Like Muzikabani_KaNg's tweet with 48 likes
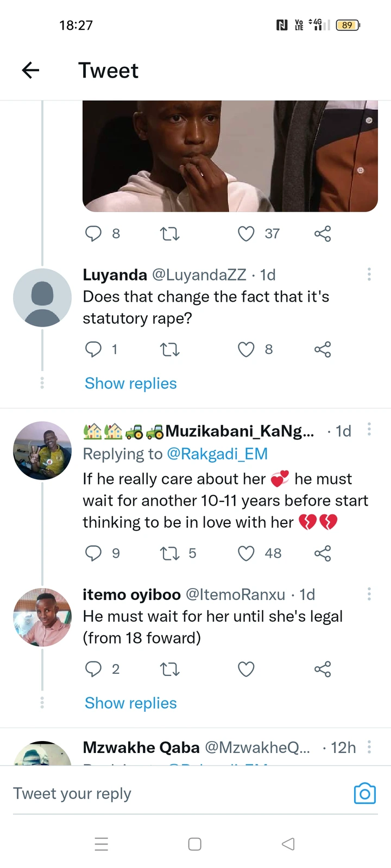The width and height of the screenshot is (391, 868). coord(247,553)
